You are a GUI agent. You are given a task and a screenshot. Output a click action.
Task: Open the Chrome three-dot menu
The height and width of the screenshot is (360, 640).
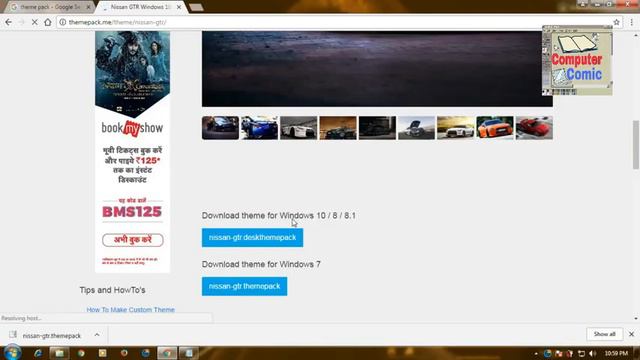[x=631, y=22]
